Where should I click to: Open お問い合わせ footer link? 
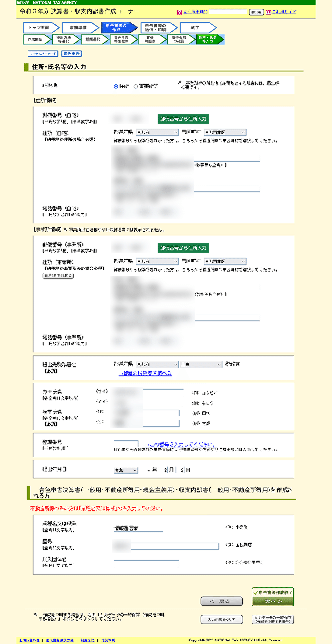coord(29,640)
